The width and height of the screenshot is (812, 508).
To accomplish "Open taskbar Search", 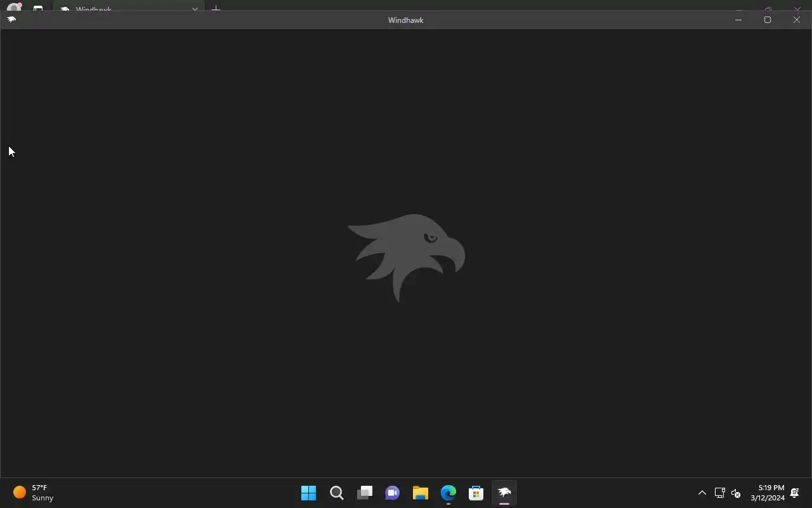I will coord(337,493).
